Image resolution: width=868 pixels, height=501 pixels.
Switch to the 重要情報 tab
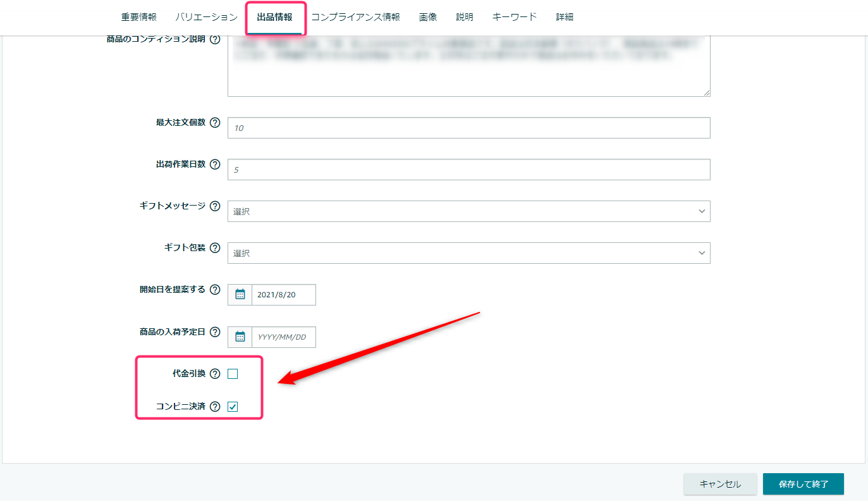point(139,17)
